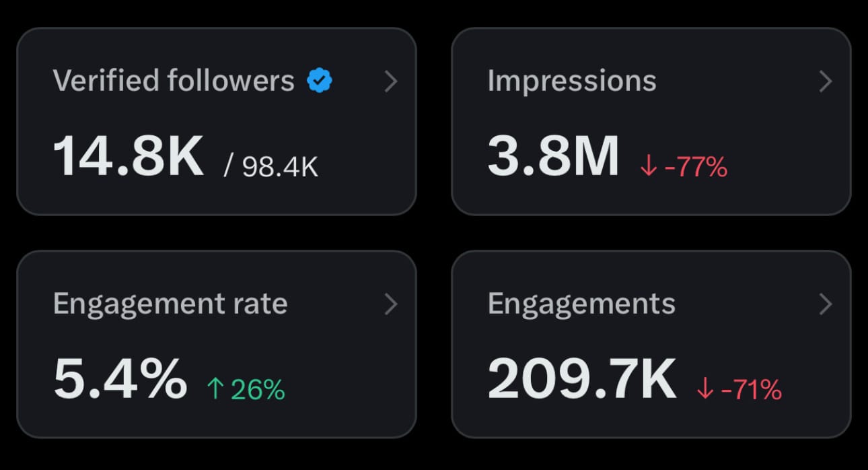The image size is (868, 470).
Task: Expand the Impressions card arrow
Action: 826,82
